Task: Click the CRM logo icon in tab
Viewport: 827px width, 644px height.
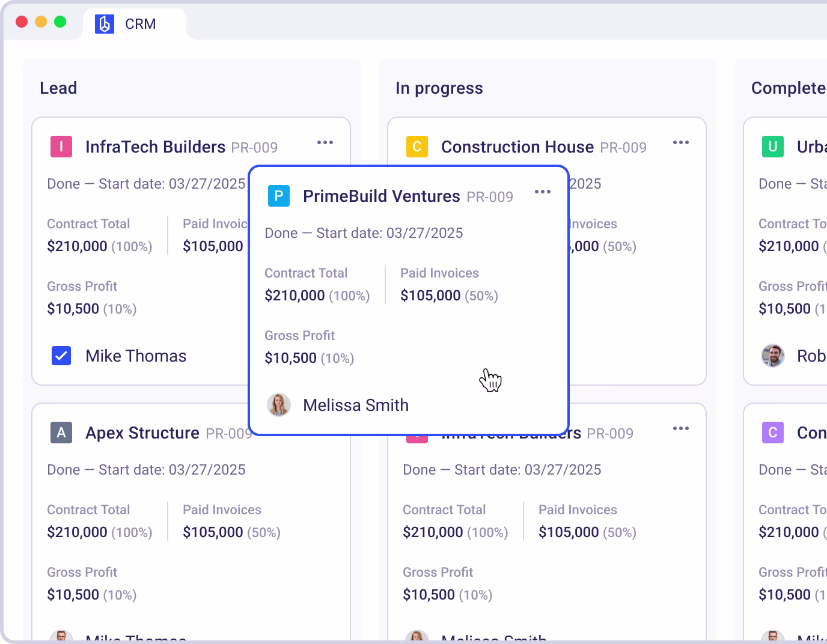Action: coord(105,24)
